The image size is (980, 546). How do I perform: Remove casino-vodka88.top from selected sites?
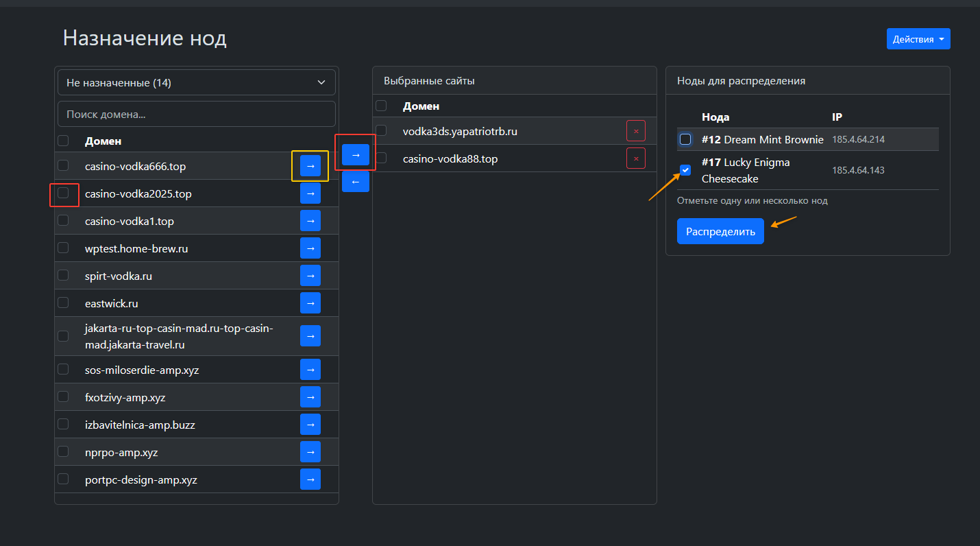(635, 158)
